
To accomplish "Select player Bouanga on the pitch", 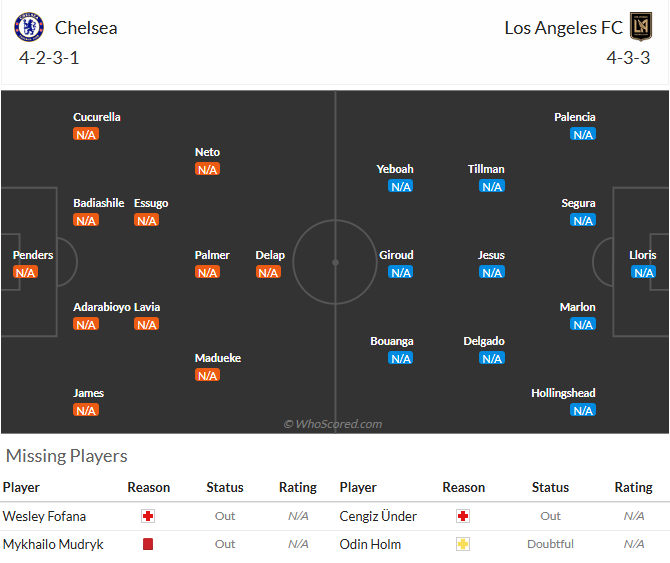I will 392,341.
